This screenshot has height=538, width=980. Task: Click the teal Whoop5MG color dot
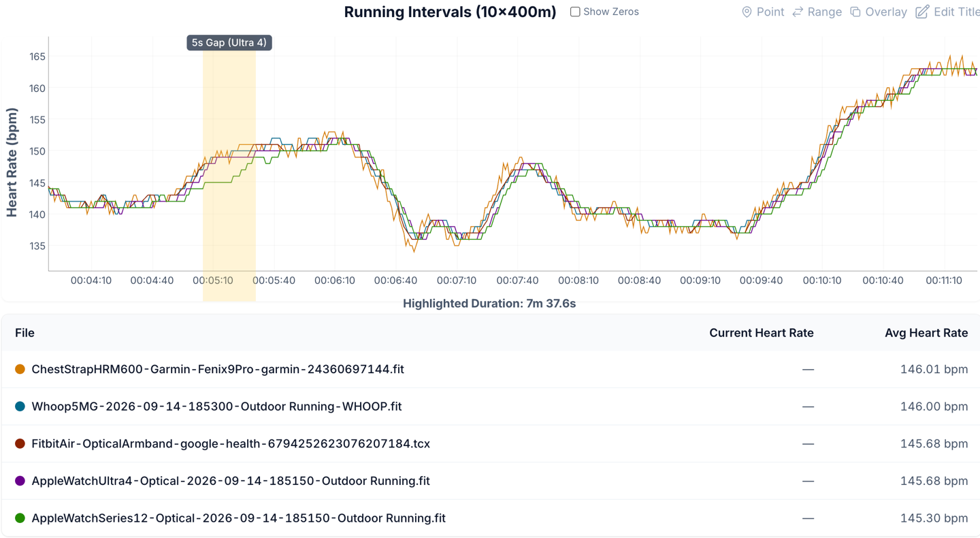tap(20, 407)
